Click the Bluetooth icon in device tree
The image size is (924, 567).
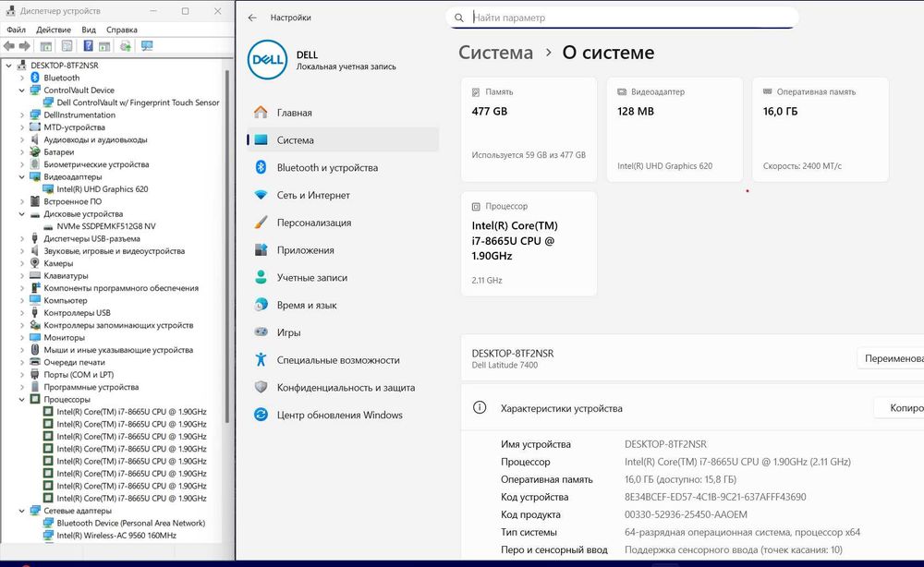[x=35, y=78]
